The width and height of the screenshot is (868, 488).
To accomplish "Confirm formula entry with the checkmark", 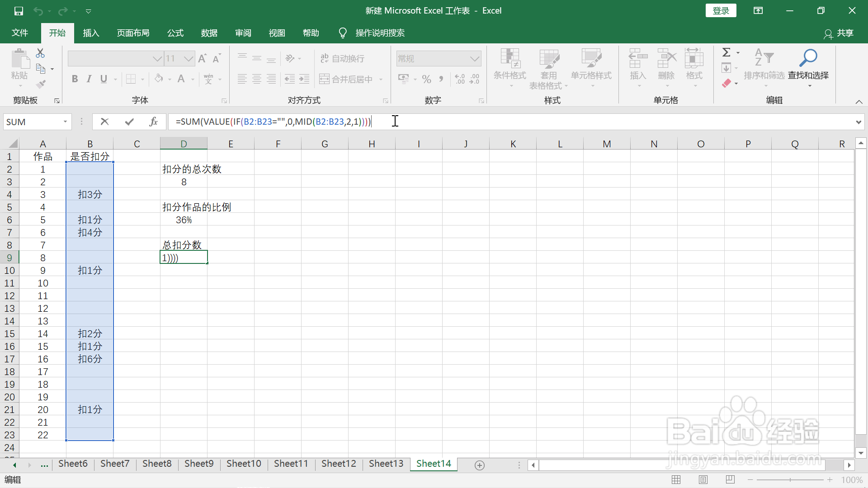I will point(129,122).
